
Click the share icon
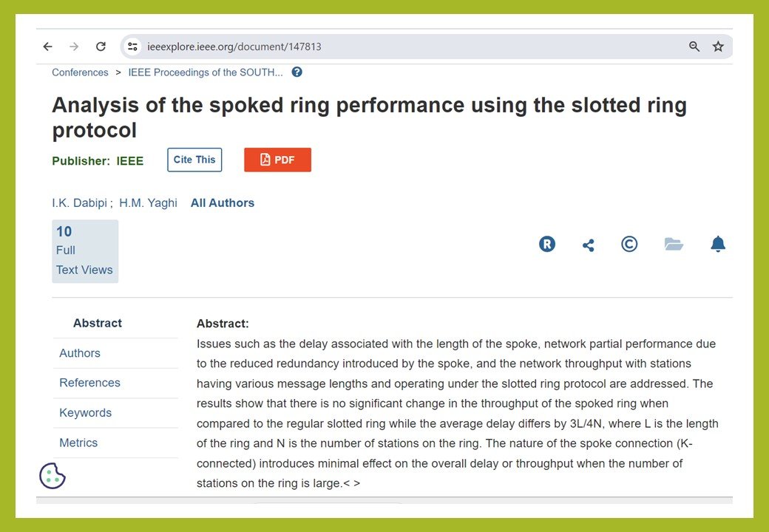589,245
